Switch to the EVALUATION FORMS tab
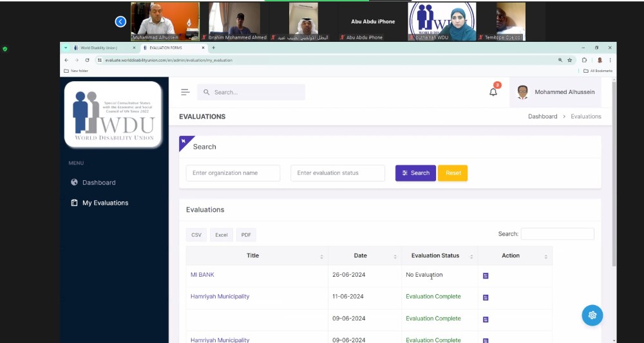This screenshot has width=644, height=343. (166, 48)
